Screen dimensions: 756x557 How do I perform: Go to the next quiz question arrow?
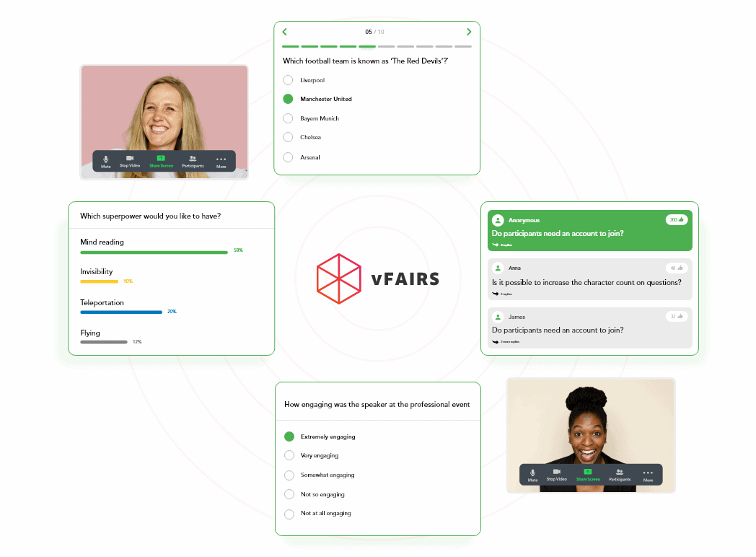tap(469, 32)
